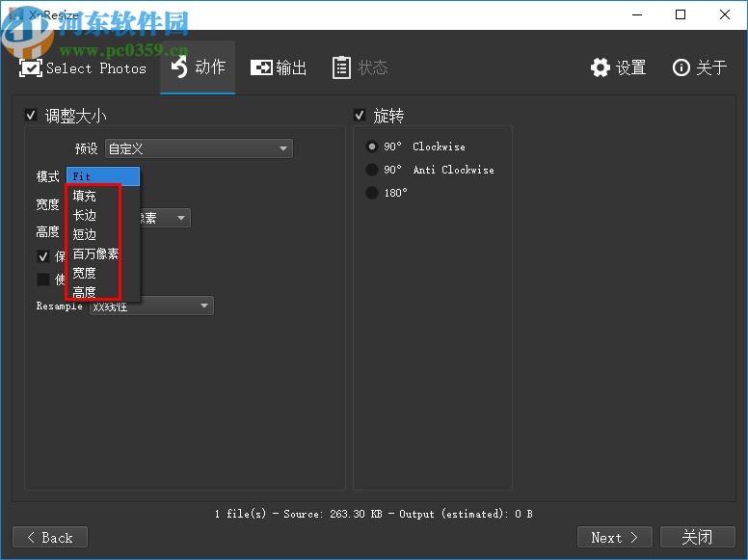Click the settings gear icon
This screenshot has height=560, width=748.
601,67
